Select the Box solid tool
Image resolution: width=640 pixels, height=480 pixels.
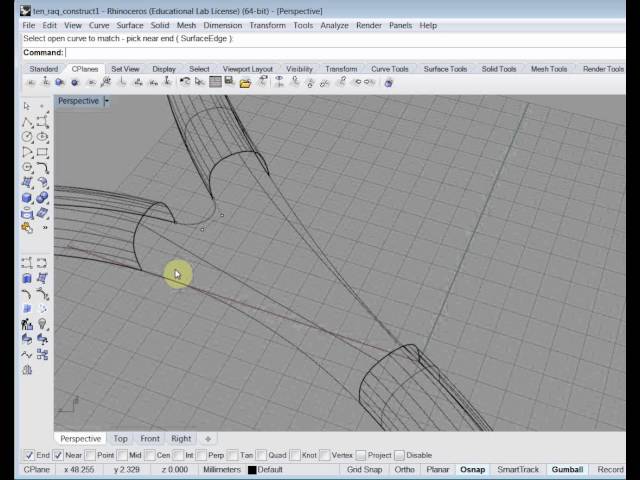27,198
